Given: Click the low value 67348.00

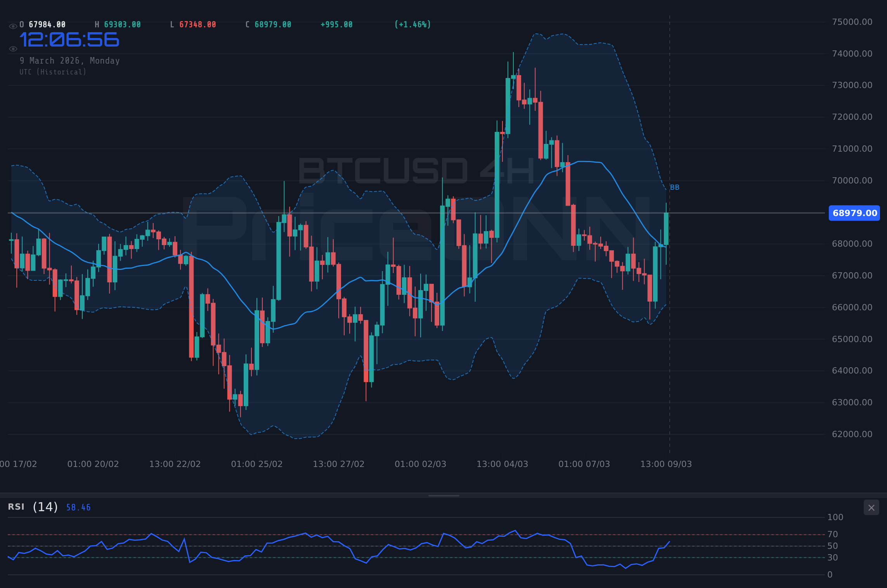Looking at the screenshot, I should (x=198, y=24).
